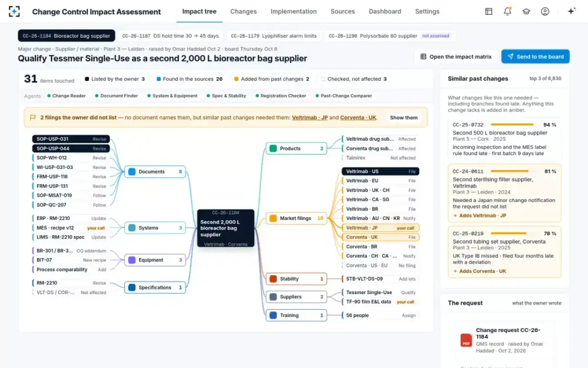Viewport: 588px width, 368px height.
Task: Click the 'Document Finder' agent label
Action: tap(119, 96)
